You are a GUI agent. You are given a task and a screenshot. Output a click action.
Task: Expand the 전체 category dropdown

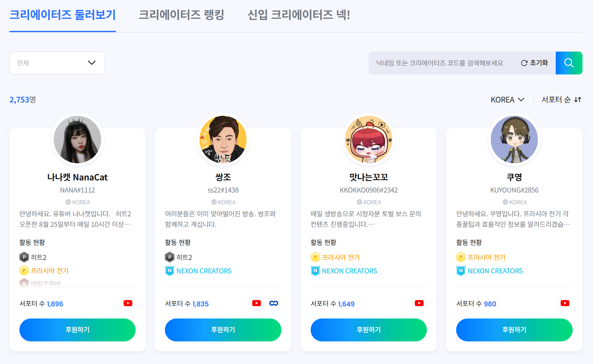(57, 63)
